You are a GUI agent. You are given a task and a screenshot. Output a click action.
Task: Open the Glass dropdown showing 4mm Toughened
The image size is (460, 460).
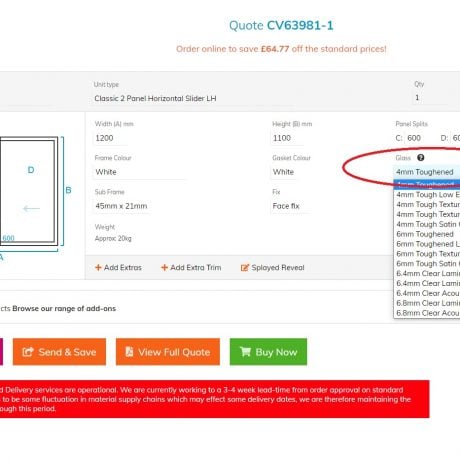[427, 172]
